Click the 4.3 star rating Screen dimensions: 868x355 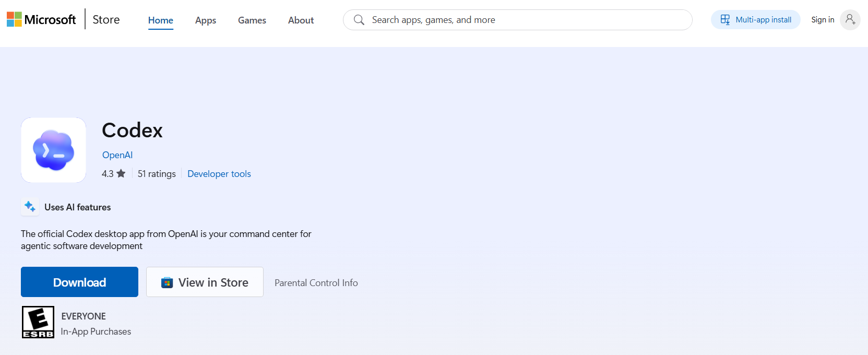coord(114,174)
